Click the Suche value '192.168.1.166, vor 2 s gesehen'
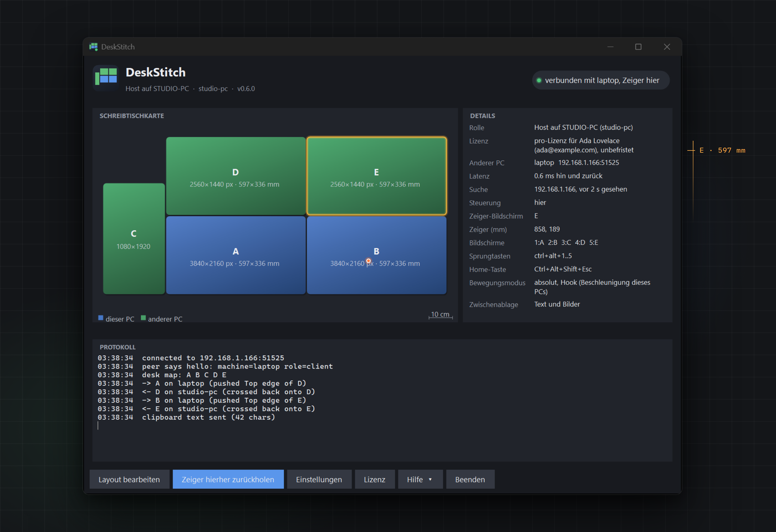776x532 pixels. [581, 189]
